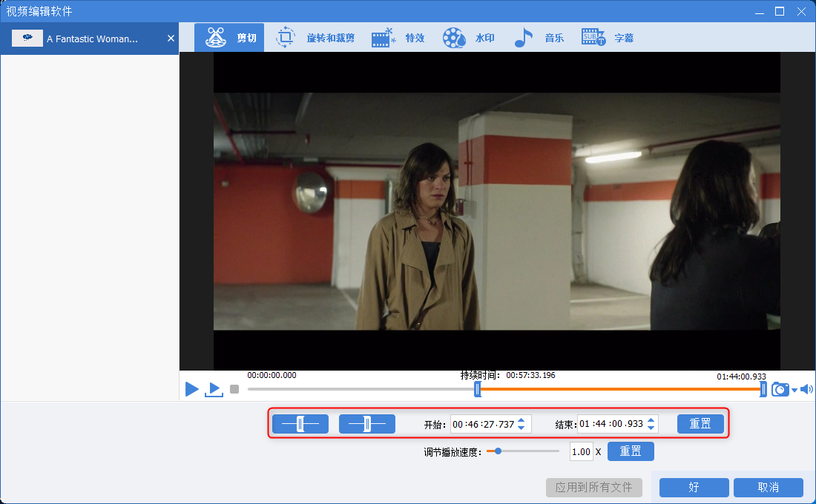
Task: Switch to the 水印 watermark tab
Action: 468,38
